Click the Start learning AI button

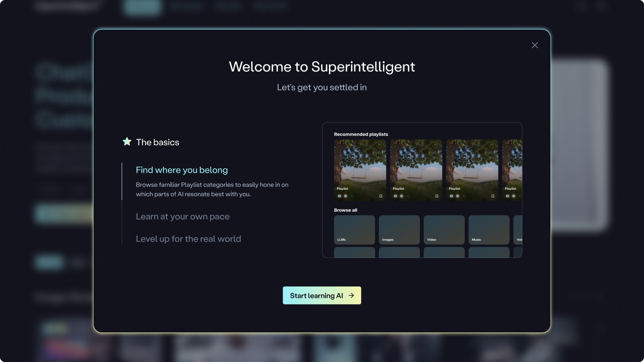click(322, 295)
